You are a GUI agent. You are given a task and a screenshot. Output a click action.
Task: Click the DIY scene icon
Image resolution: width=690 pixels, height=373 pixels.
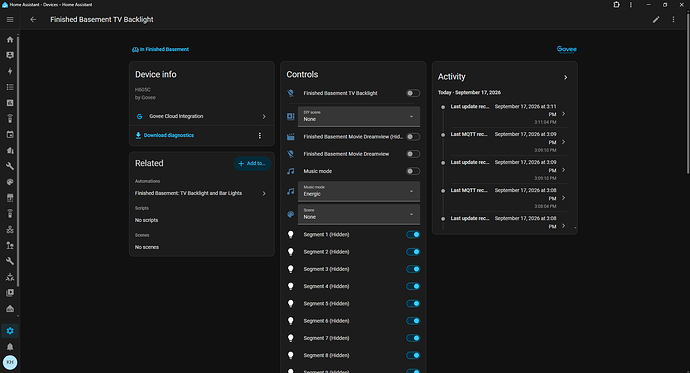(x=290, y=116)
